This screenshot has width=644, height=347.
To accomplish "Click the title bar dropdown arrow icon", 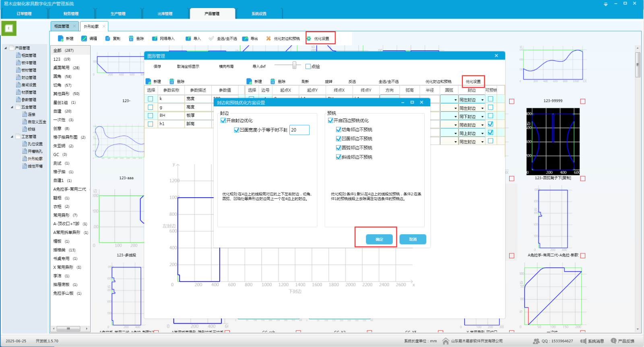I will click(606, 4).
